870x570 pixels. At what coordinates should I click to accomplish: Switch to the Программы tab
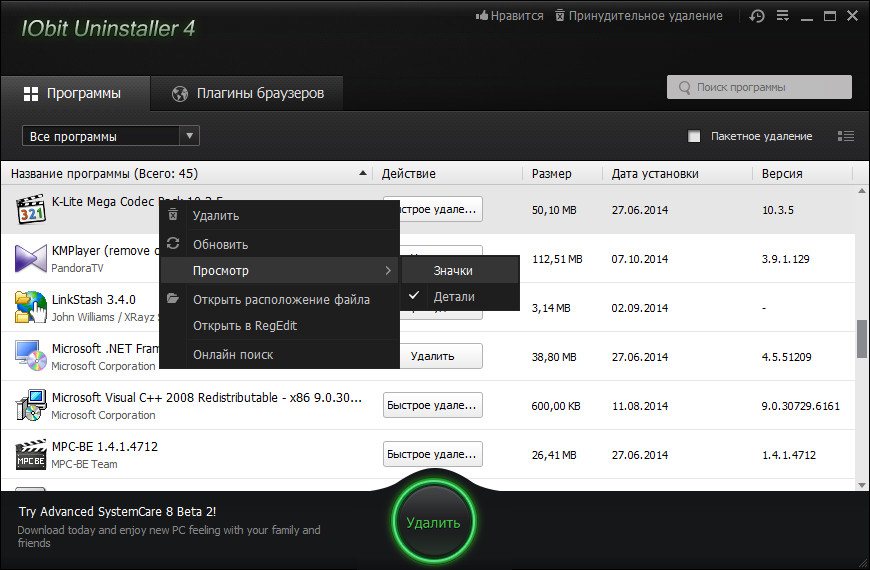pyautogui.click(x=73, y=93)
